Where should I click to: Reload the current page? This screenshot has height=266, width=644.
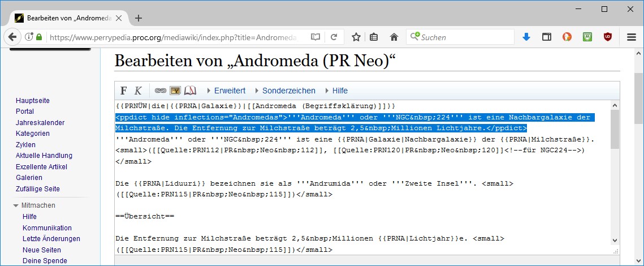[334, 37]
